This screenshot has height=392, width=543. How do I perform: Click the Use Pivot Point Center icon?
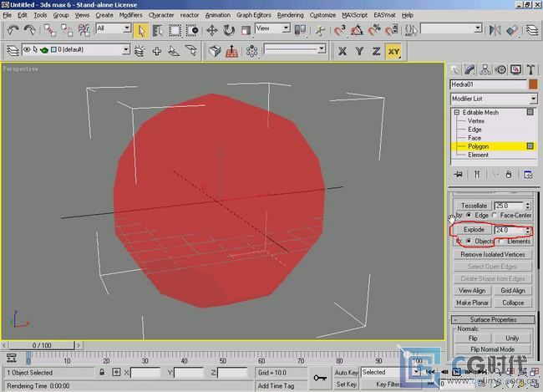click(x=300, y=30)
